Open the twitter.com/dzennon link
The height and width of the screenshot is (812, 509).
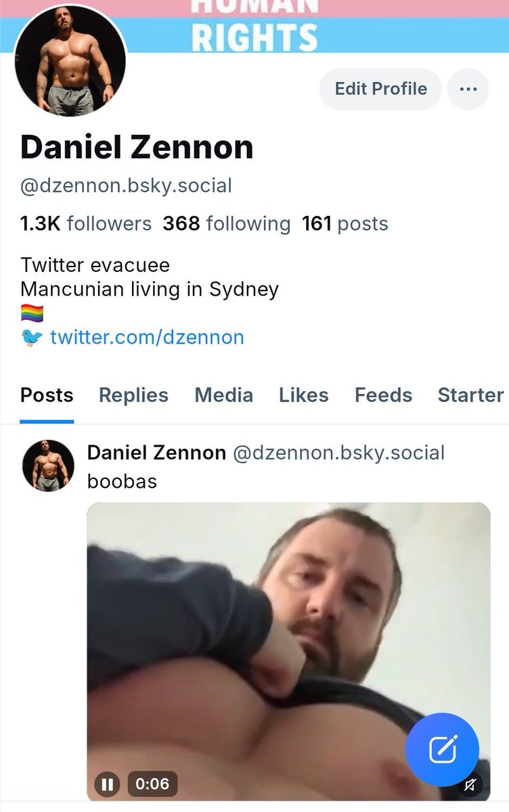pyautogui.click(x=147, y=337)
